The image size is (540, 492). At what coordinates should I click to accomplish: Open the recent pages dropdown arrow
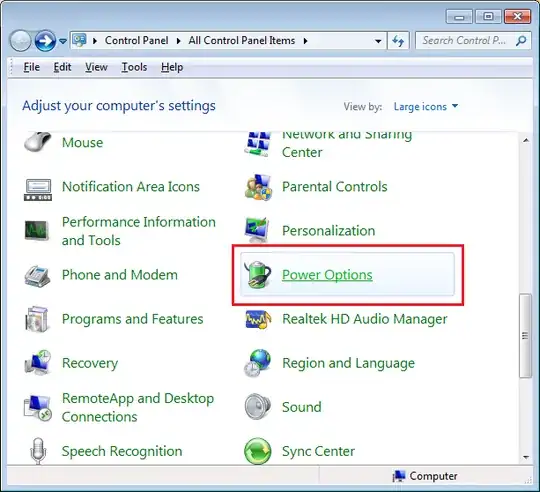point(63,41)
